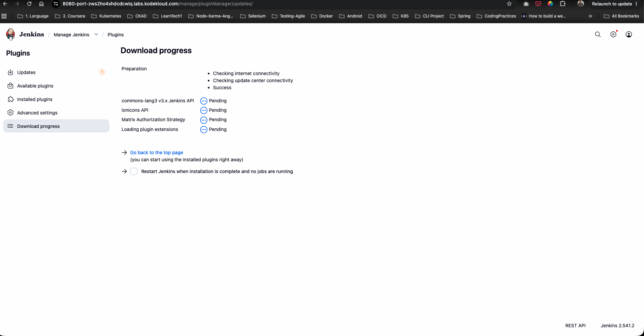The height and width of the screenshot is (336, 644).
Task: Click the Download progress list icon
Action: click(10, 126)
